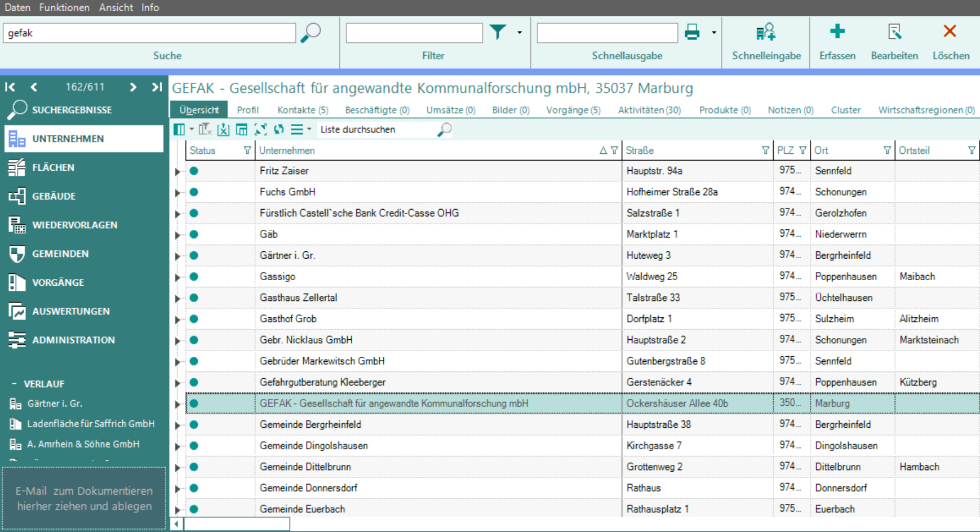Expand row Gemeinde Bergrheinfeld
The width and height of the screenshot is (980, 532).
click(178, 425)
